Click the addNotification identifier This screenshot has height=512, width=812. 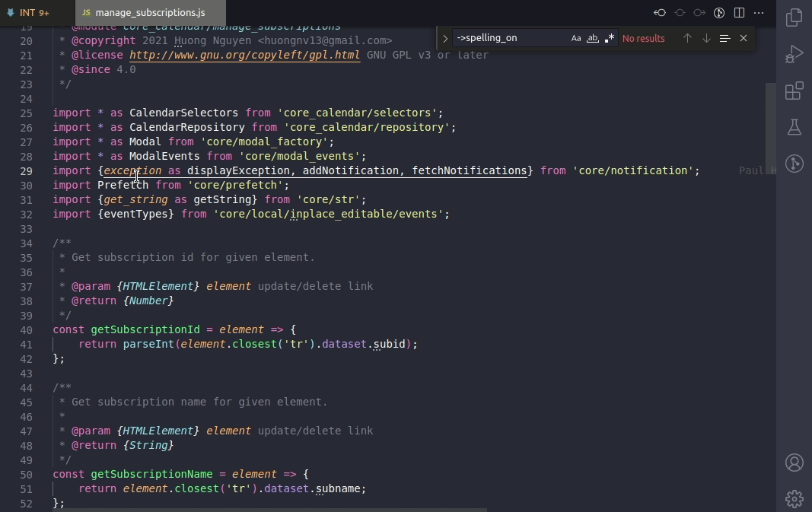tap(351, 171)
